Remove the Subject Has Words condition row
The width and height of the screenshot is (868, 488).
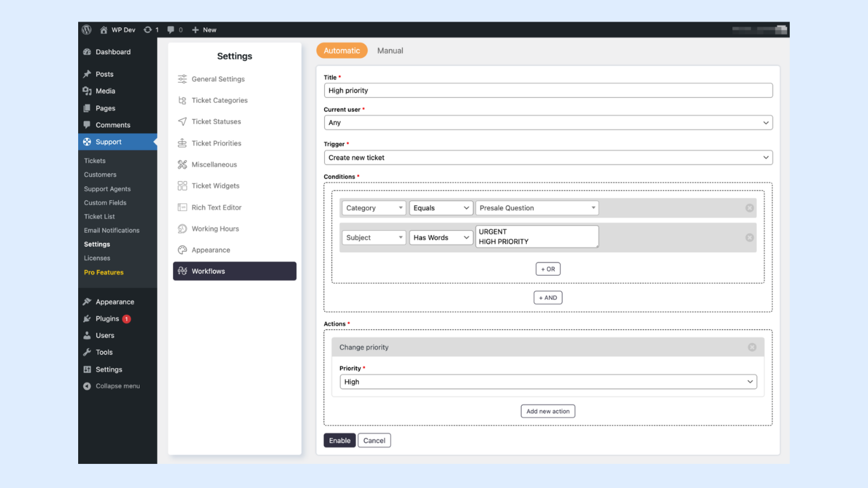pos(749,238)
